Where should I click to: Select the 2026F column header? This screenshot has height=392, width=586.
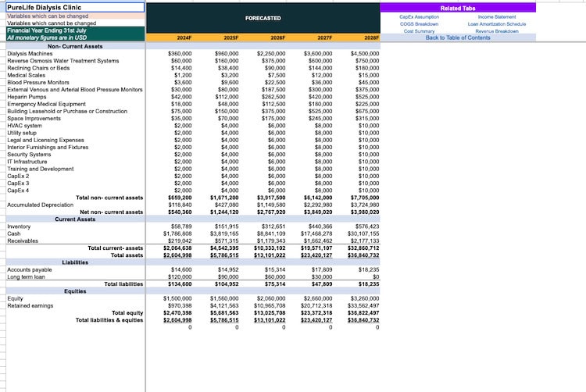pos(277,37)
